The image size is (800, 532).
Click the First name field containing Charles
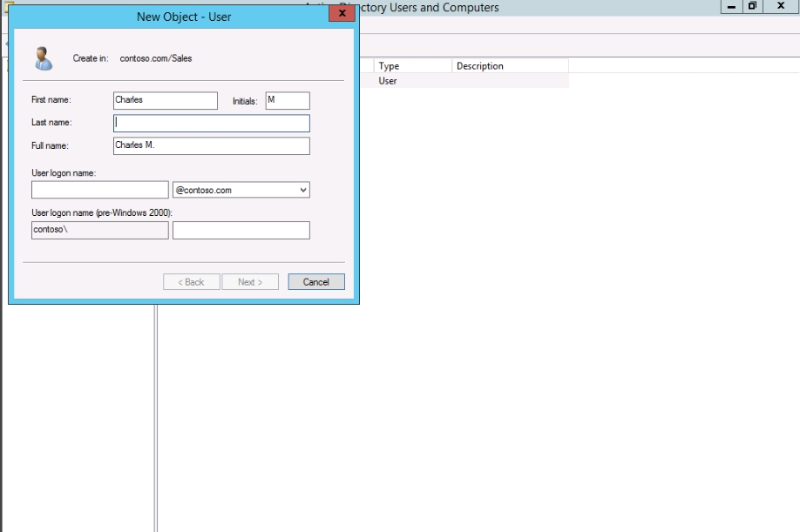165,100
